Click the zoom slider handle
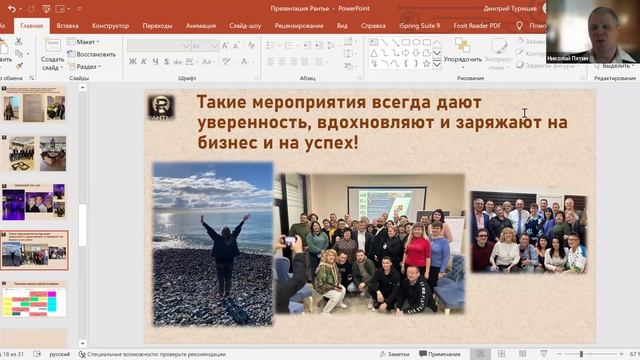This screenshot has height=360, width=640. [x=581, y=354]
